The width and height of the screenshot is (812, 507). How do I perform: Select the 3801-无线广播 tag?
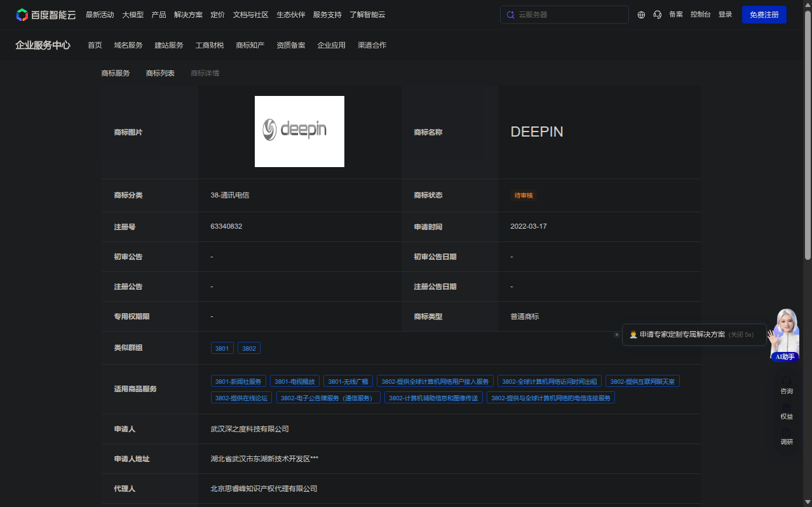pyautogui.click(x=348, y=381)
